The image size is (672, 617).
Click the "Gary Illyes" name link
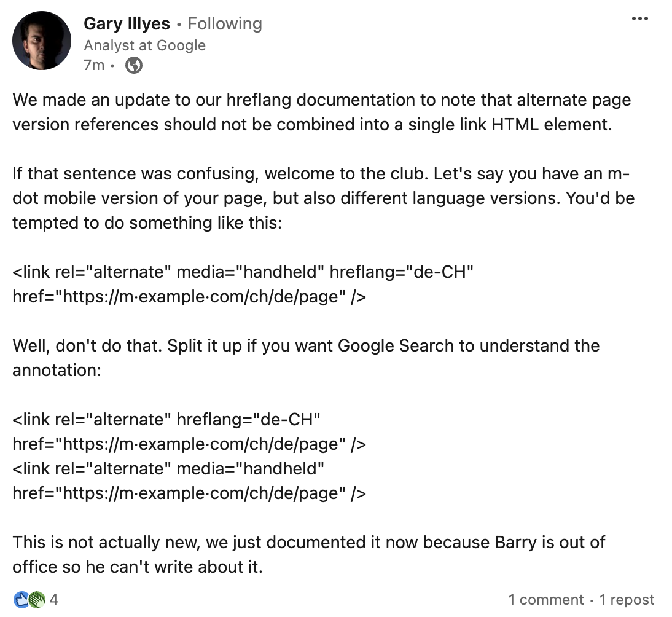click(x=128, y=23)
